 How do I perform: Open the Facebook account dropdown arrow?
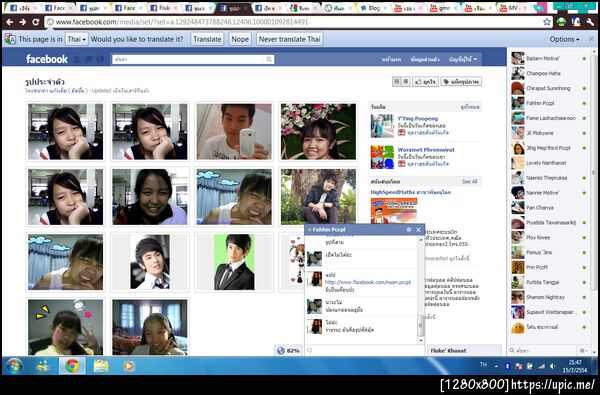(x=475, y=59)
